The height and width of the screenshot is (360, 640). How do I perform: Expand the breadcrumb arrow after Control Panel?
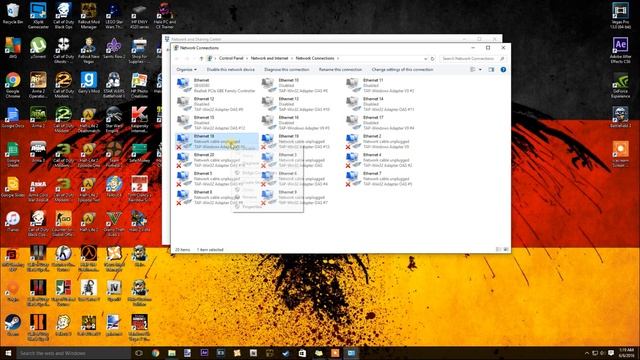coord(247,59)
